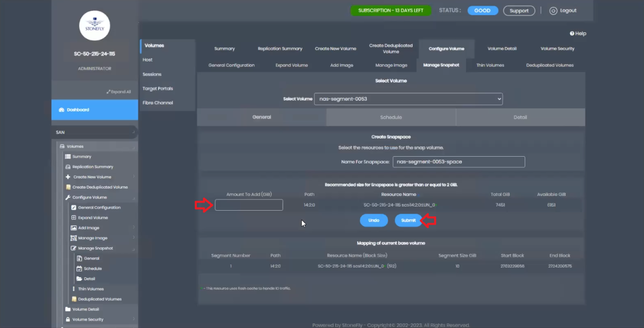Open the Volume Detail tab
644x328 pixels.
502,48
